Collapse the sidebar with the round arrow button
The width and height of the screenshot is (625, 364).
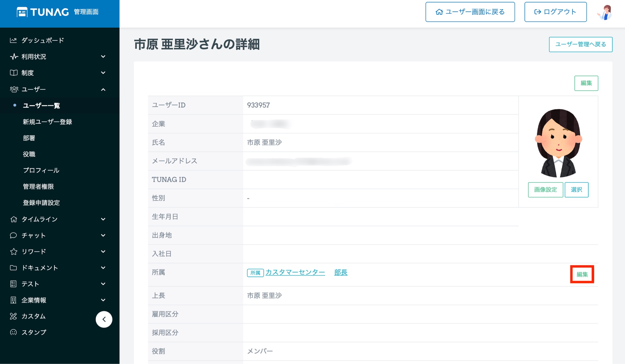[104, 319]
